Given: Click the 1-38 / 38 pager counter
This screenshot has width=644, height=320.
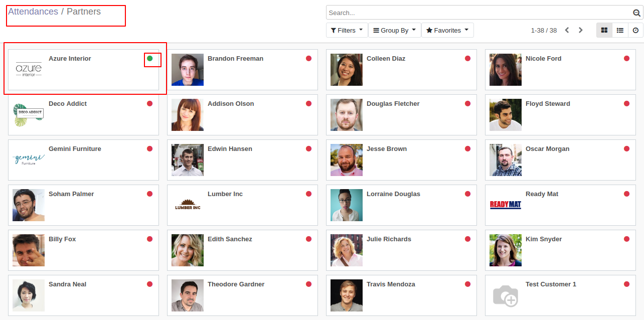Looking at the screenshot, I should point(544,30).
